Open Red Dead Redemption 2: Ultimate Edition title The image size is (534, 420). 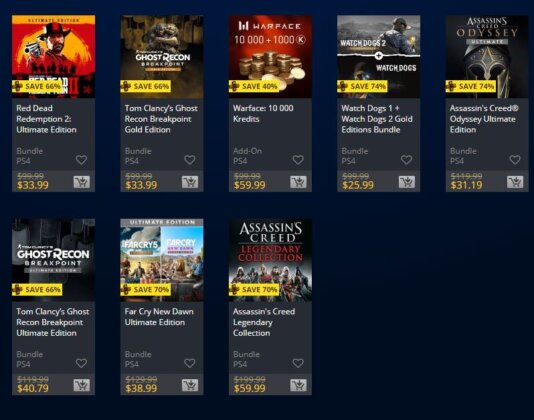(46, 119)
